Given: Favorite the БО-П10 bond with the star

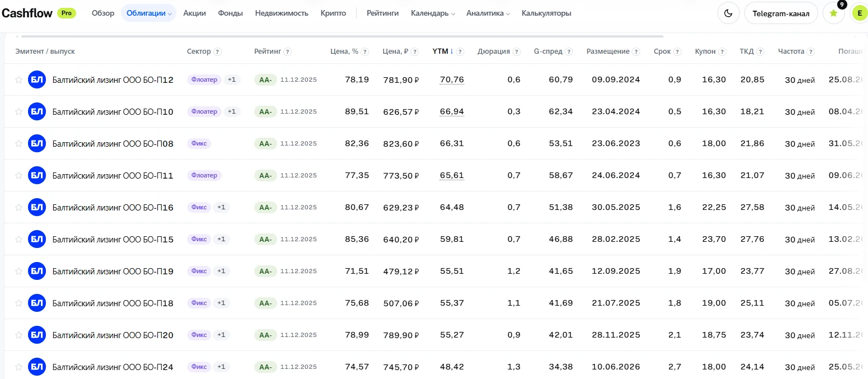Looking at the screenshot, I should 18,111.
